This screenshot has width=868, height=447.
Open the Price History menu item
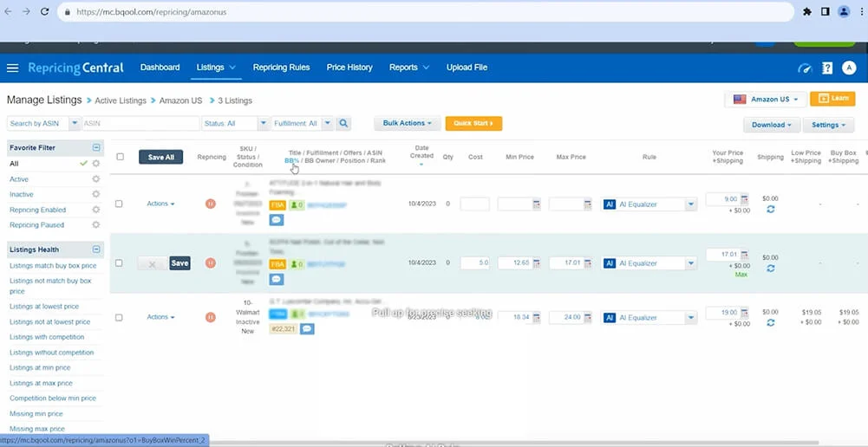coord(349,68)
